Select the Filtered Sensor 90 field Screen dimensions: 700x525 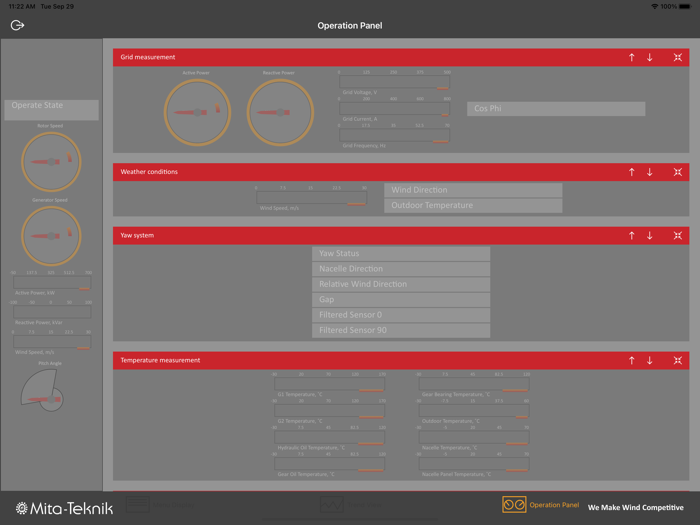click(401, 330)
